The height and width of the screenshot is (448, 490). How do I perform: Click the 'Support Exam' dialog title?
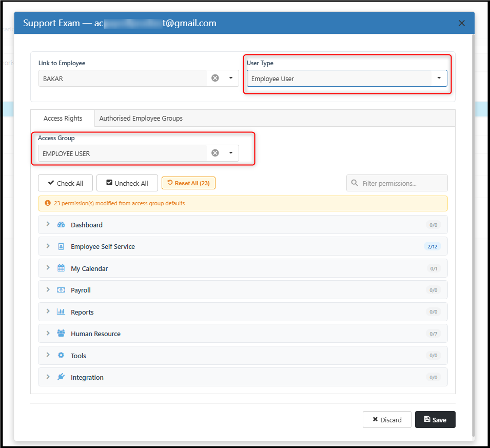[x=51, y=23]
